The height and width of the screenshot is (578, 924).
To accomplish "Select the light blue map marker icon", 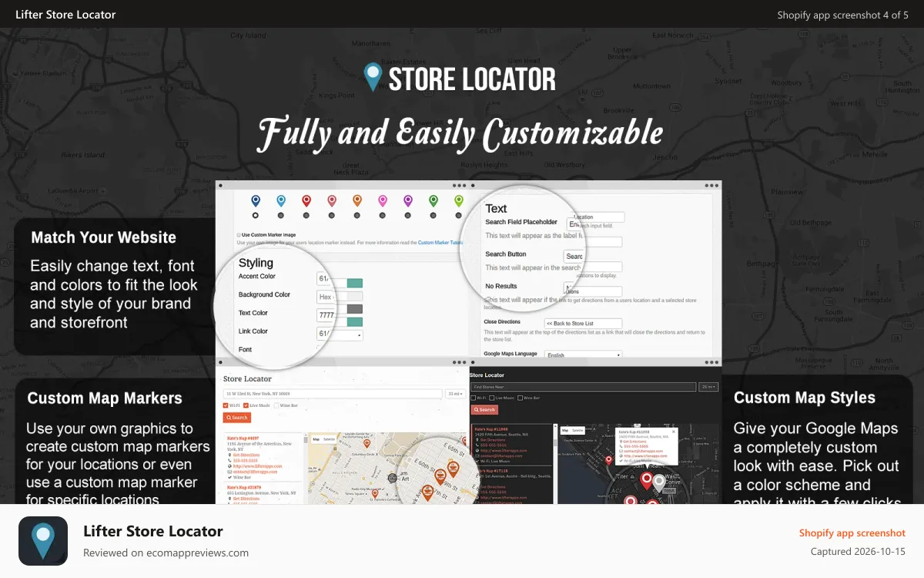I will pos(281,201).
